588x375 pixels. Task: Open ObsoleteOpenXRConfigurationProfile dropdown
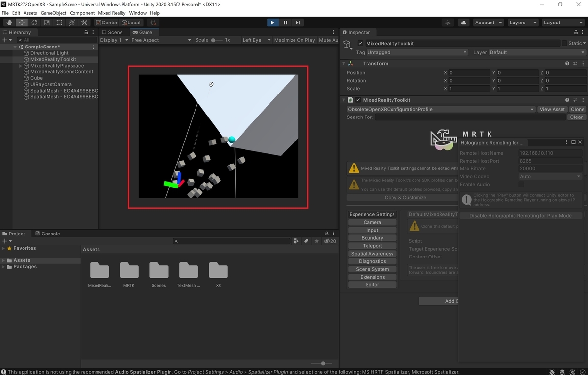pyautogui.click(x=441, y=109)
